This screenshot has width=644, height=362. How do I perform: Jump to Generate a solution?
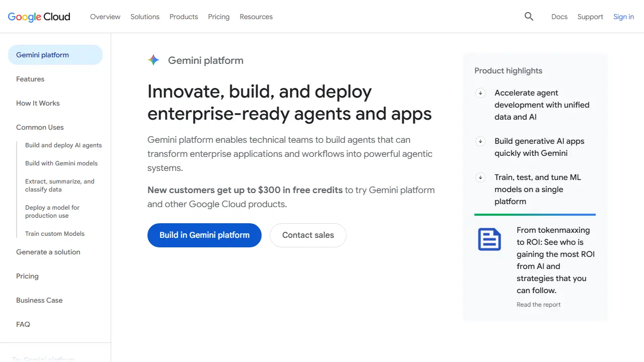pyautogui.click(x=48, y=252)
